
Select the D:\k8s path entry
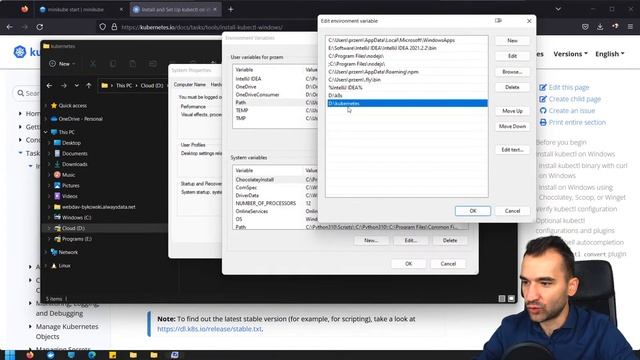pyautogui.click(x=407, y=96)
